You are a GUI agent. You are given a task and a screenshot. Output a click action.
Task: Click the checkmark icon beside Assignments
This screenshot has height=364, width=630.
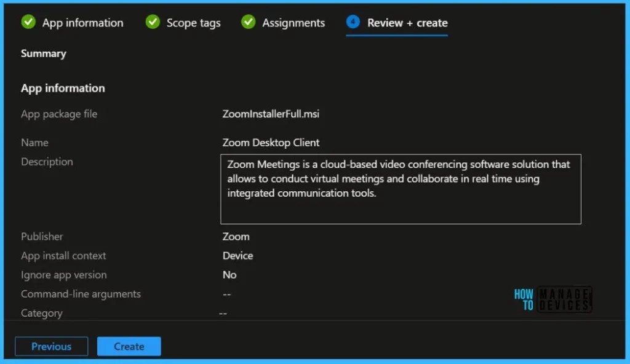(248, 22)
